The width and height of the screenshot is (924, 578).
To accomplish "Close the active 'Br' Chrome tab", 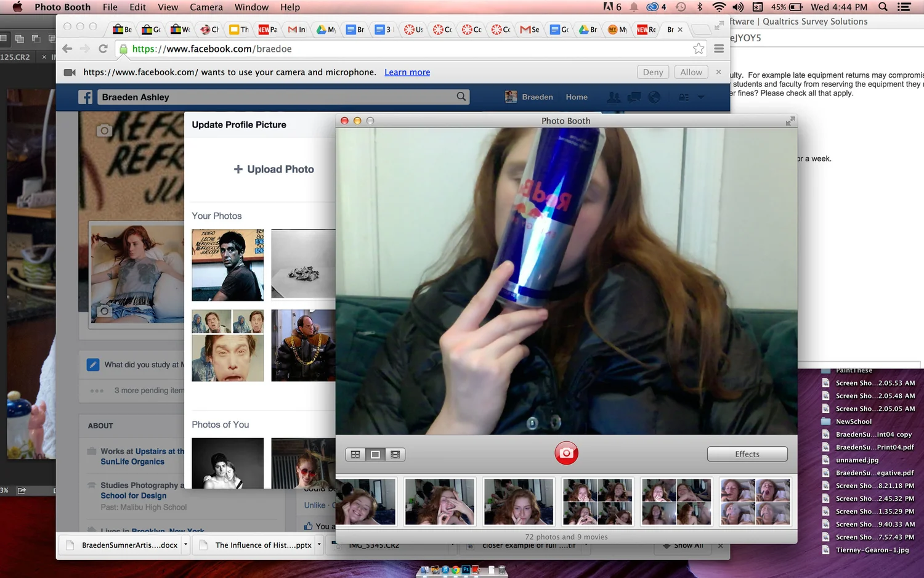I will pos(680,29).
